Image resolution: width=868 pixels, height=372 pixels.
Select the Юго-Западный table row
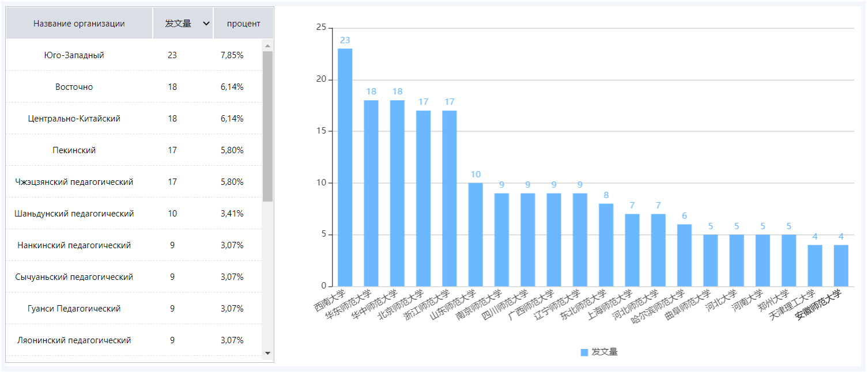[x=74, y=55]
